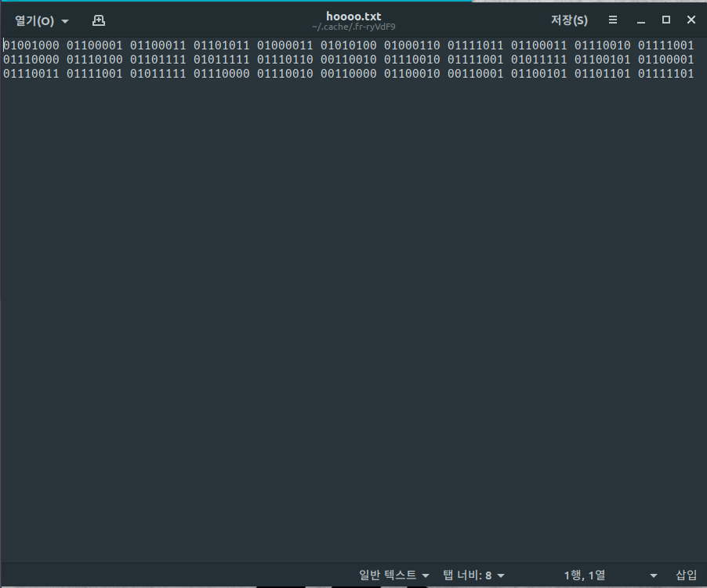Place cursor in binary word 01000110
707x588 pixels.
[412, 45]
